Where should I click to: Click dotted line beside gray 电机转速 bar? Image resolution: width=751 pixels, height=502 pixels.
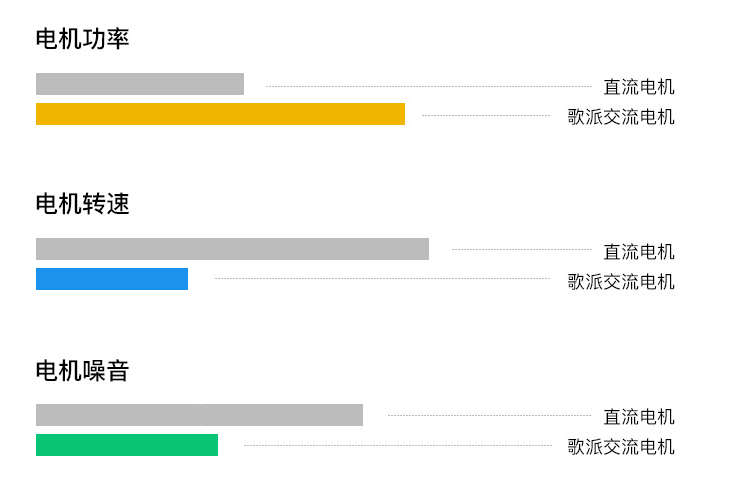point(522,249)
